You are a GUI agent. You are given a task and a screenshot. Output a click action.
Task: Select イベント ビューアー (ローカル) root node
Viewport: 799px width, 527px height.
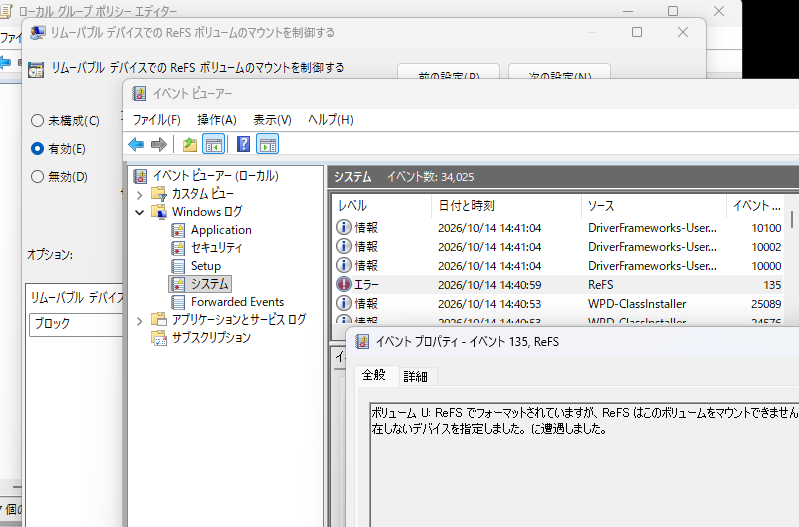click(x=216, y=176)
